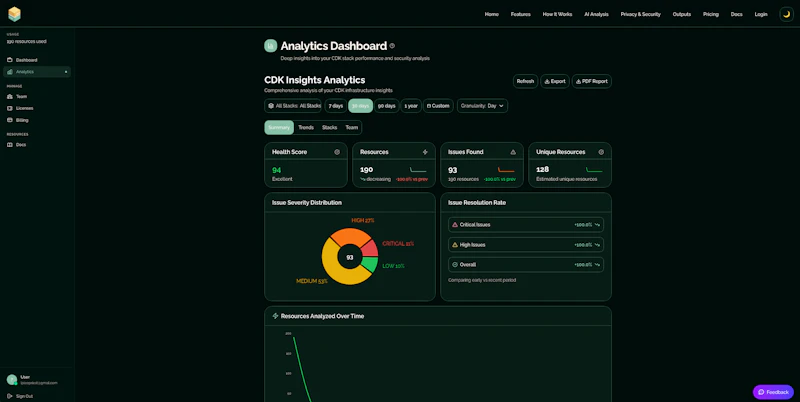Switch to the Trends tab

[306, 128]
